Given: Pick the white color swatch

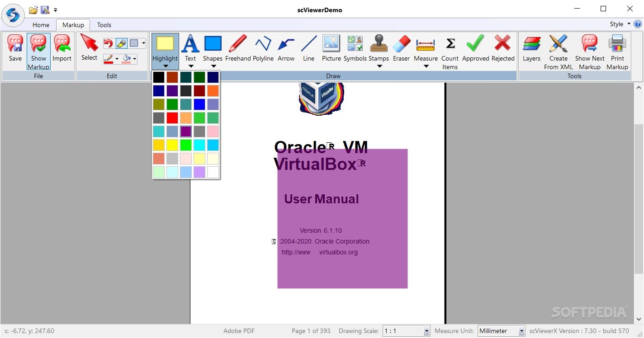Looking at the screenshot, I should coord(213,172).
